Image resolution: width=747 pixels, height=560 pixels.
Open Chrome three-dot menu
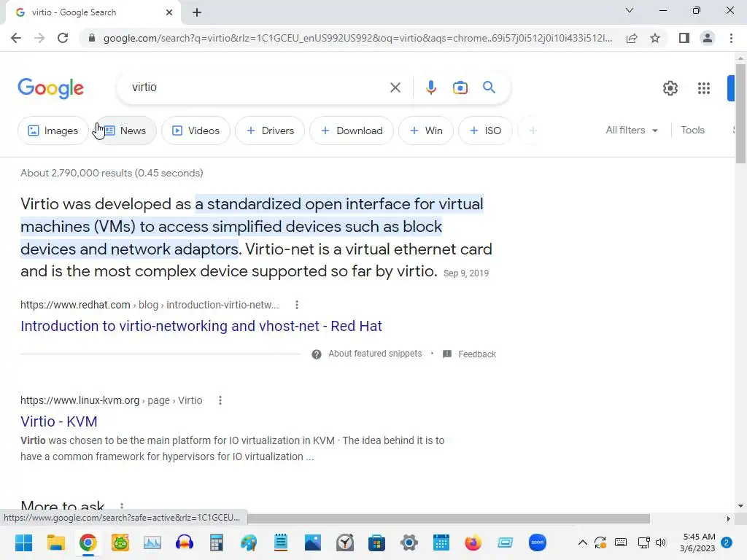(x=731, y=38)
